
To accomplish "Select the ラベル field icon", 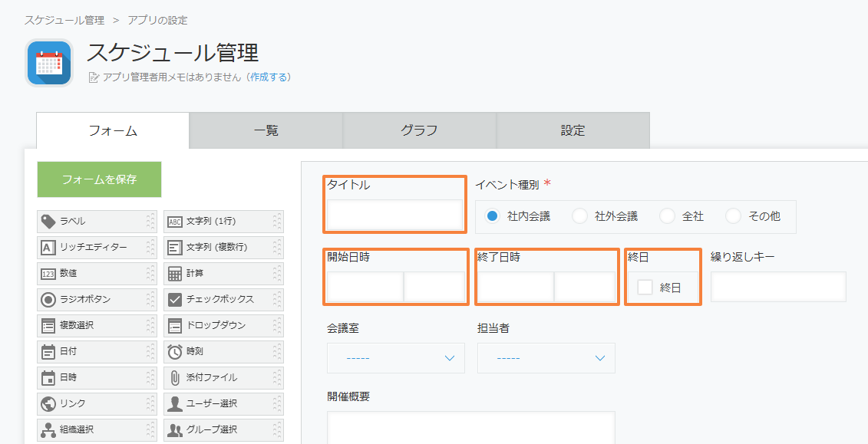I will [48, 221].
